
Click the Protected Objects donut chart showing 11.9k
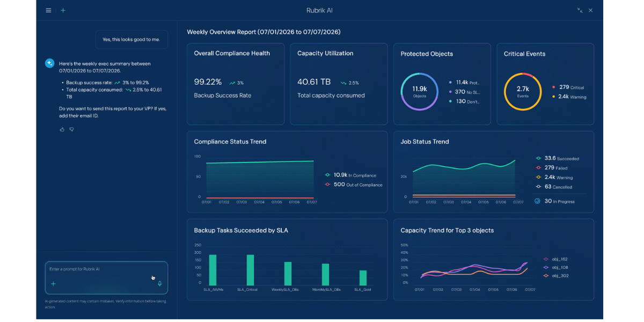pos(420,92)
